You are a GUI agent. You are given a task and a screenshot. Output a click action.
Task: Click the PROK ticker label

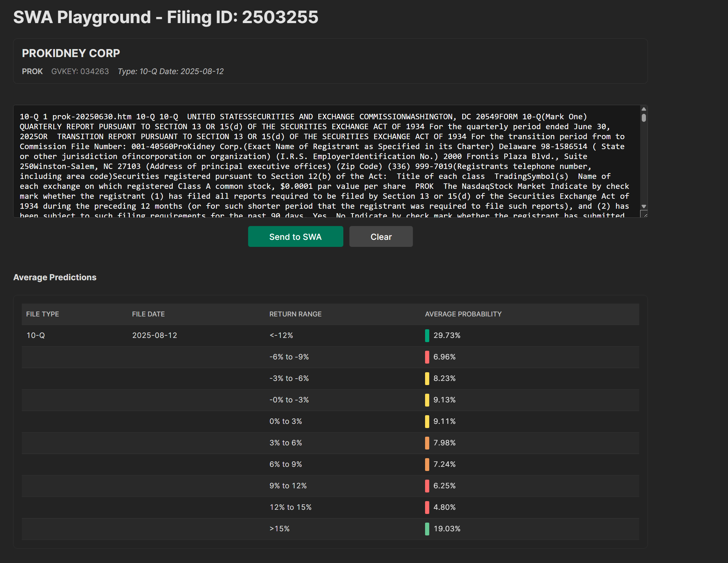pos(32,71)
